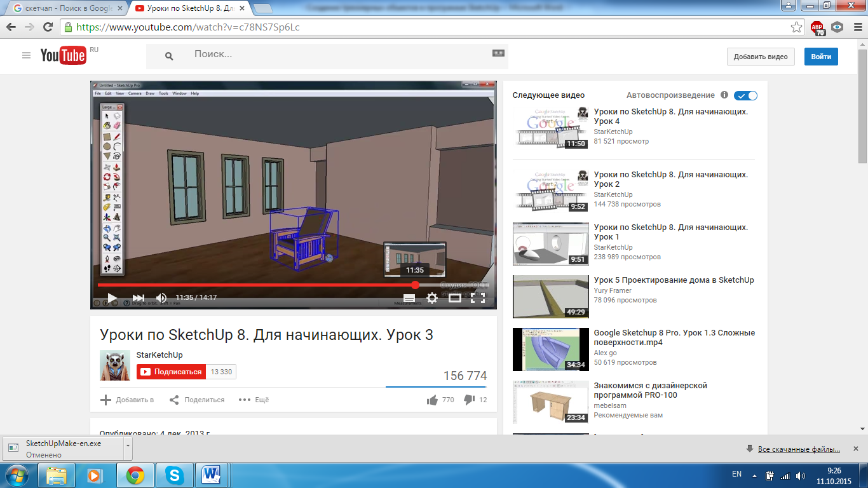
Task: Click the StarKetchUp channel avatar
Action: pos(115,365)
